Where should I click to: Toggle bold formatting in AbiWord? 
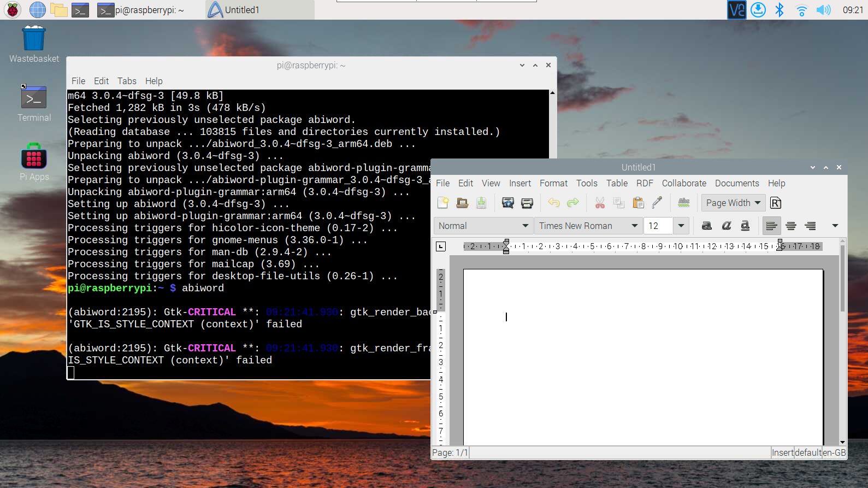pos(707,226)
